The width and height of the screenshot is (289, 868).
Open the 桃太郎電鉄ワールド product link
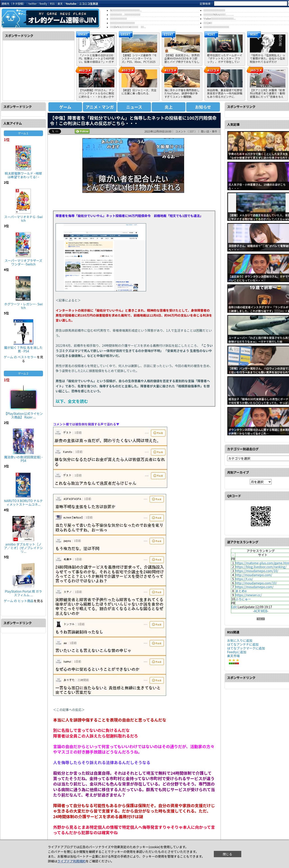point(23,175)
